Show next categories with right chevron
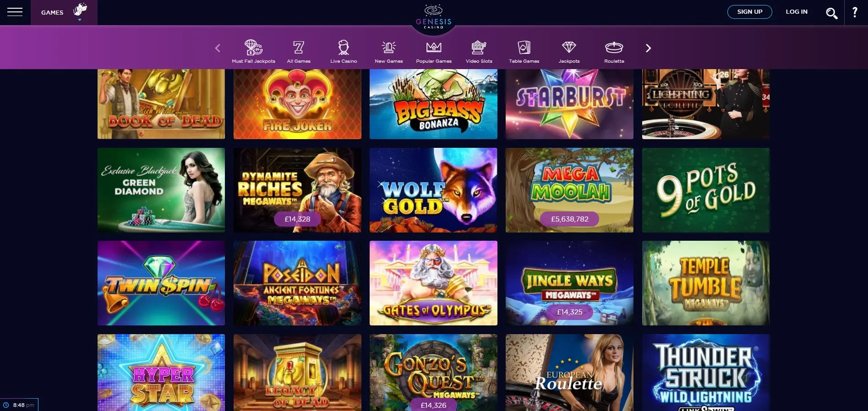This screenshot has height=411, width=868. (648, 48)
